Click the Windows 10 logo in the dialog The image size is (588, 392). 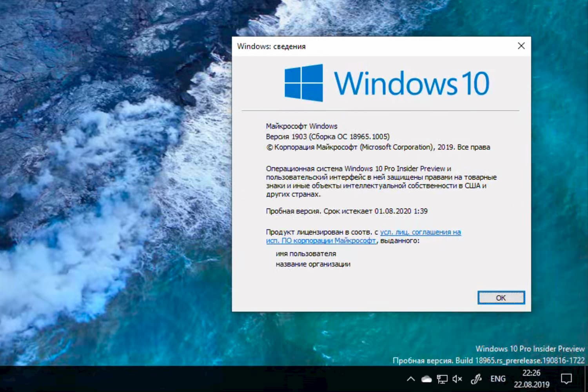[386, 83]
